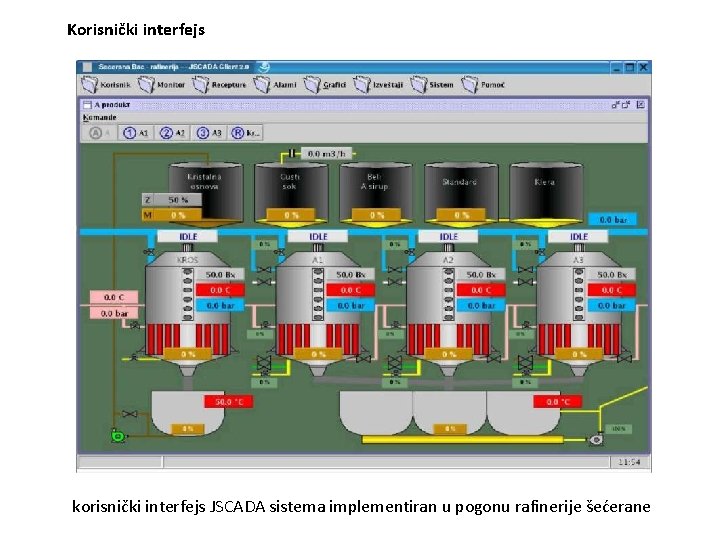
Task: Select the A3 command button
Action: [x=209, y=133]
